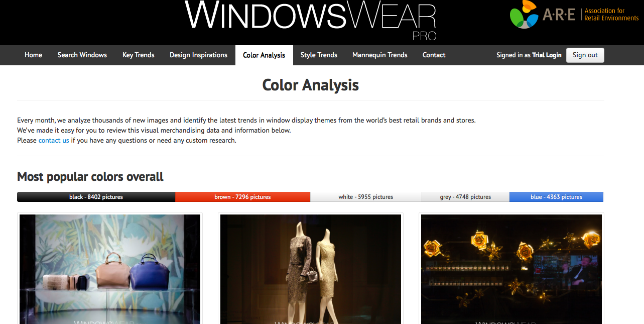Image resolution: width=644 pixels, height=324 pixels.
Task: Open the A.R.E Association for Retail Environments logo
Action: (574, 15)
